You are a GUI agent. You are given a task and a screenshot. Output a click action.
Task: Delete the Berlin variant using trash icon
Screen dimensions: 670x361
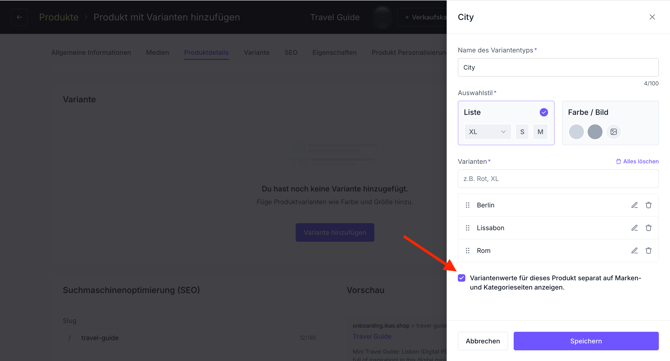[x=648, y=205]
